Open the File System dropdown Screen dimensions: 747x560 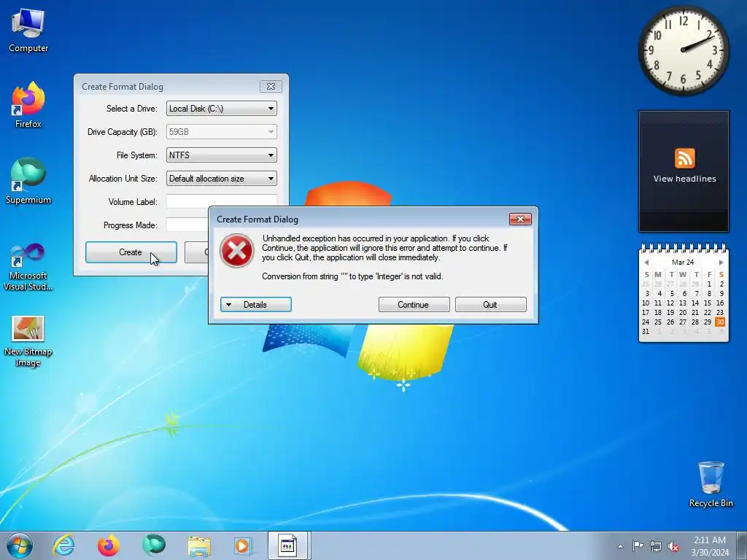click(222, 155)
